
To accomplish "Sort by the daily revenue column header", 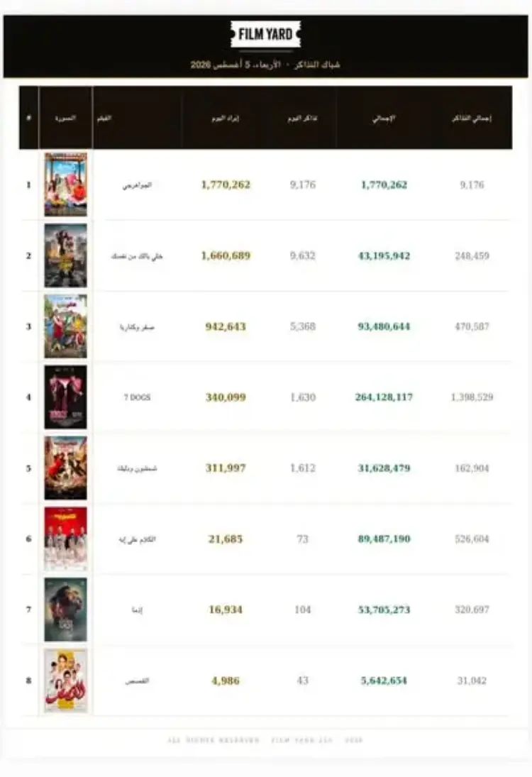I will coord(226,118).
